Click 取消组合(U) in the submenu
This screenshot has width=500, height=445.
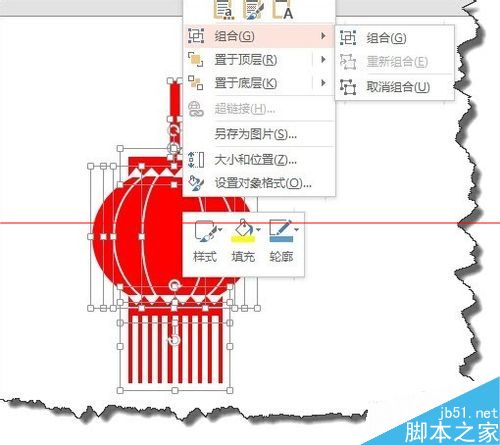click(x=395, y=87)
